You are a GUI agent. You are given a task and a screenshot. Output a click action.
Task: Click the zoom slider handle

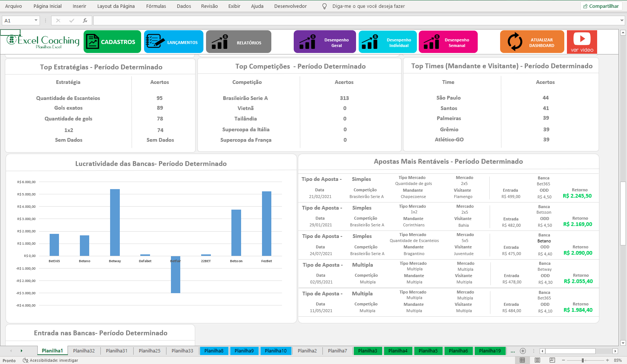coord(583,360)
